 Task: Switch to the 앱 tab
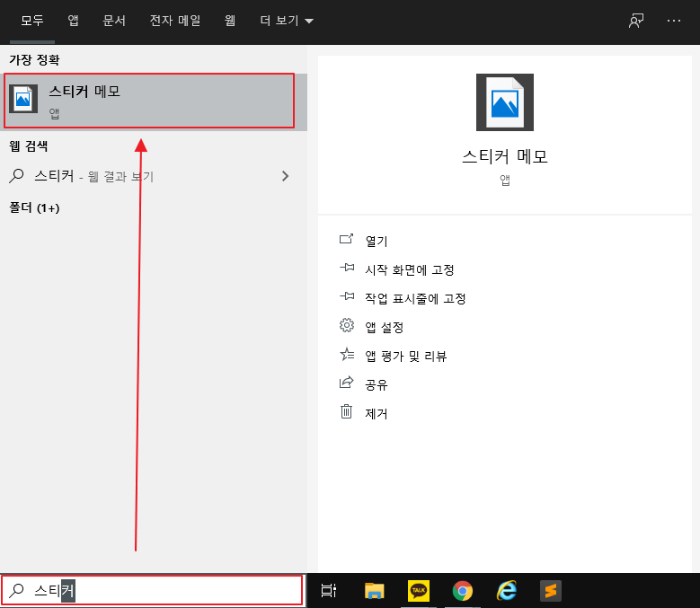click(x=73, y=21)
